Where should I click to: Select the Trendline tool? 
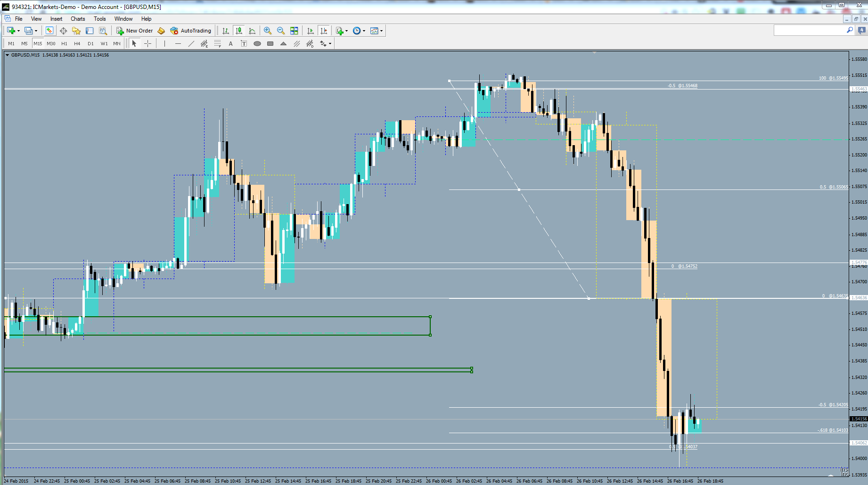[x=191, y=43]
